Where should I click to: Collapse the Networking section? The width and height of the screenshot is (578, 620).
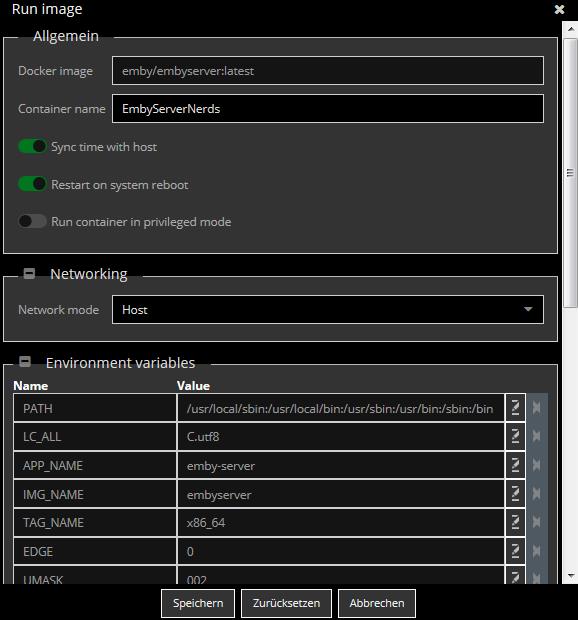[x=29, y=273]
